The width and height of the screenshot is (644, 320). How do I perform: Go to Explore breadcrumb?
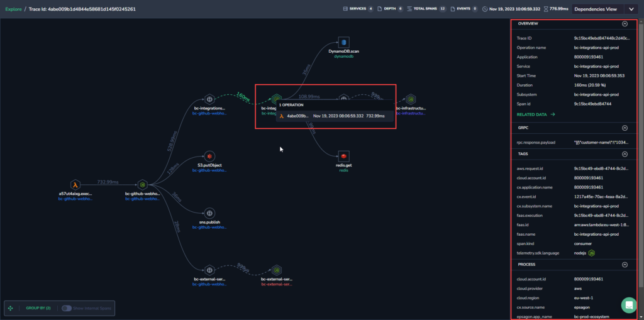pyautogui.click(x=13, y=9)
